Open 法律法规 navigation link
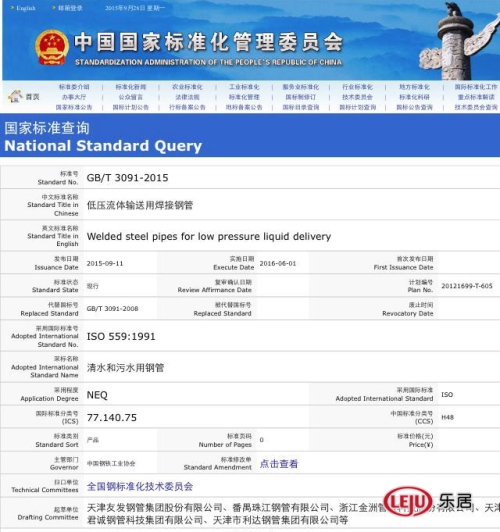500x532 pixels. 187,97
